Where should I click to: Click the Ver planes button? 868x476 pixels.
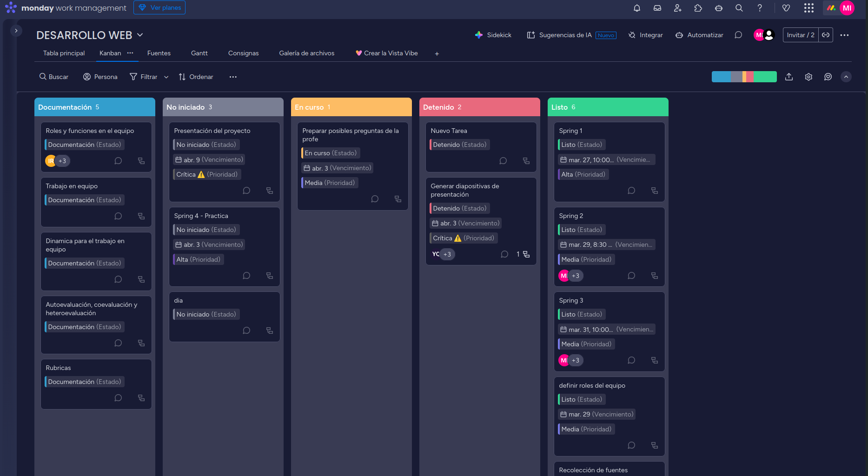click(x=159, y=7)
